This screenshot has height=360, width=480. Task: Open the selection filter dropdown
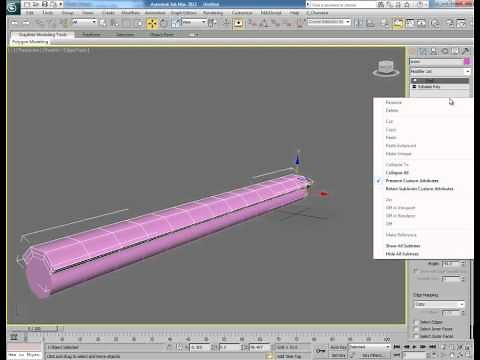click(x=84, y=22)
